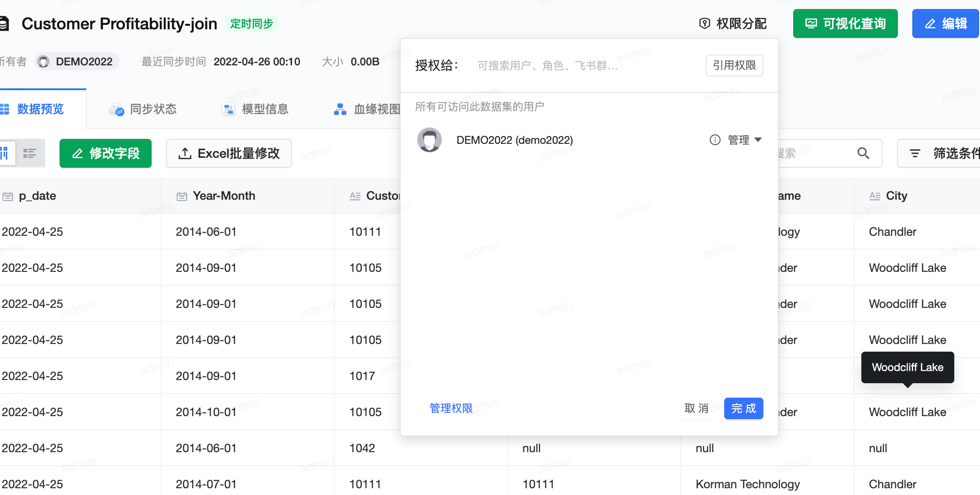The image size is (980, 495).
Task: Switch to list view toggle
Action: 30,153
